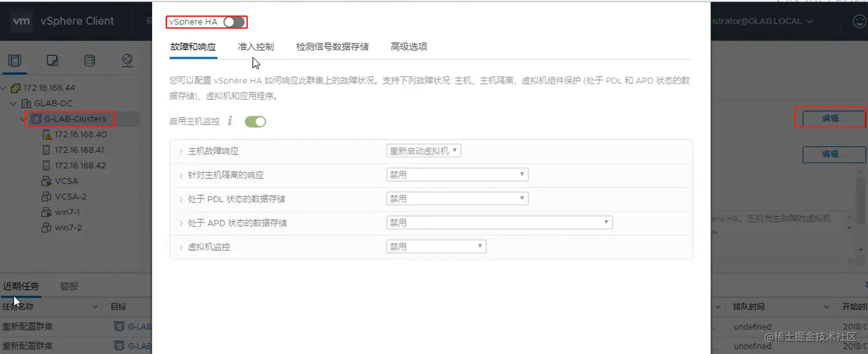Switch to the 高级选项 tab
Image resolution: width=868 pixels, height=354 pixels.
[x=409, y=46]
